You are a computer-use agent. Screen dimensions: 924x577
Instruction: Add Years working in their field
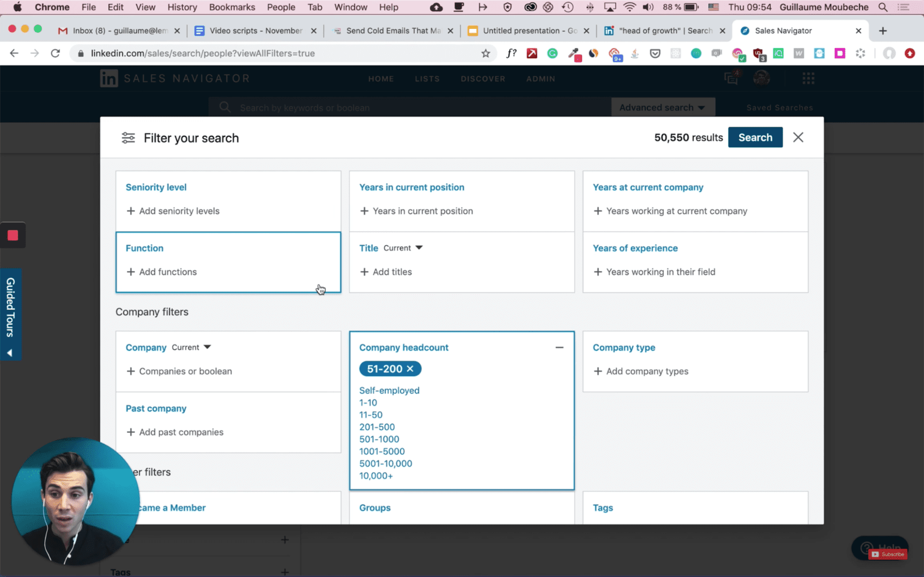(654, 272)
